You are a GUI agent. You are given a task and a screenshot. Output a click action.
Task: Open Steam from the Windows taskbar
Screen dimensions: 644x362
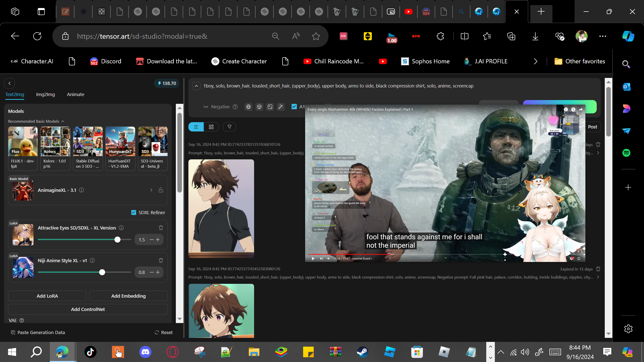coord(363,352)
